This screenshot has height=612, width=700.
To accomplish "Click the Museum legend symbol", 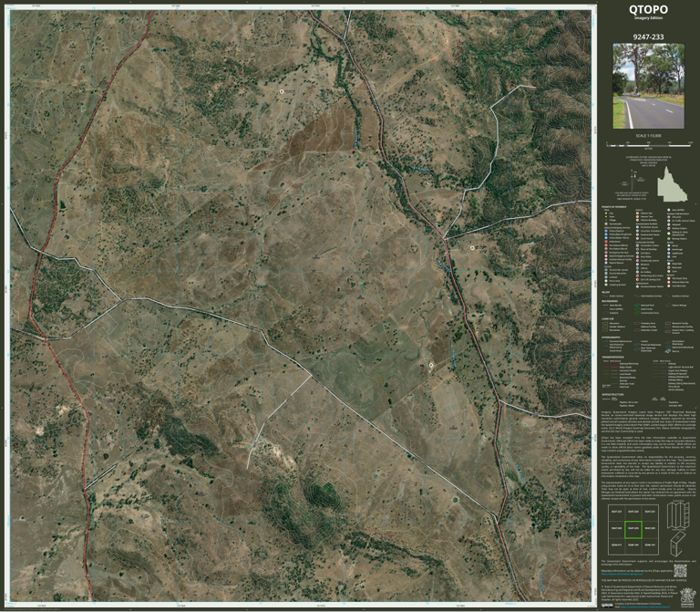I will 637,265.
